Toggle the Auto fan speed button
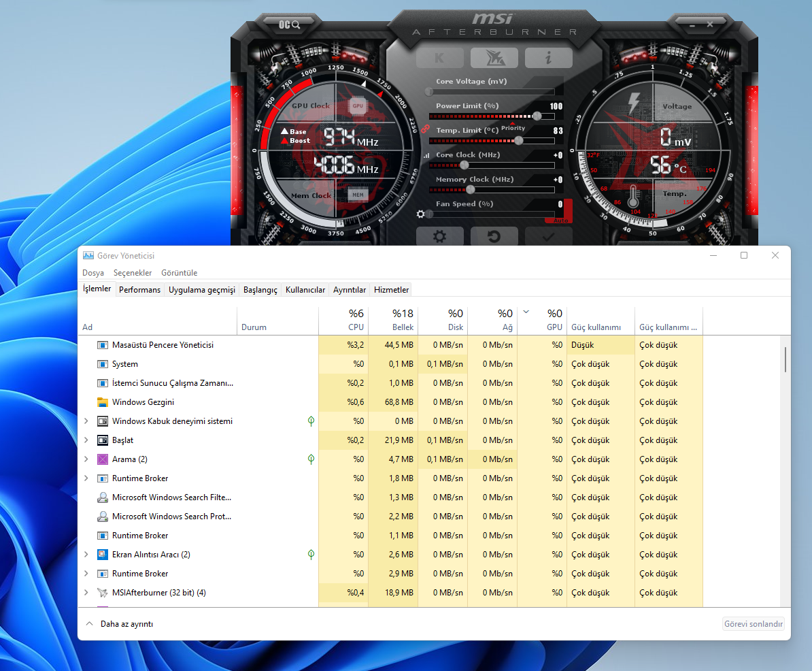The image size is (812, 671). 561,220
